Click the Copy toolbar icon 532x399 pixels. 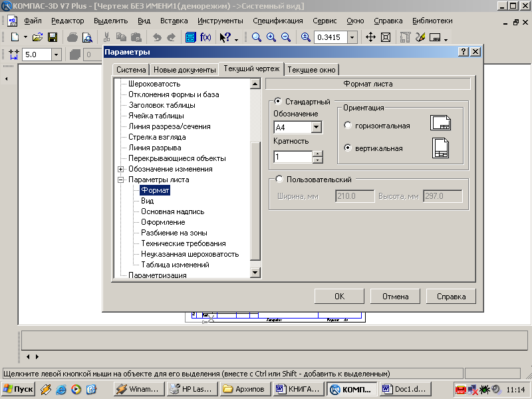121,37
